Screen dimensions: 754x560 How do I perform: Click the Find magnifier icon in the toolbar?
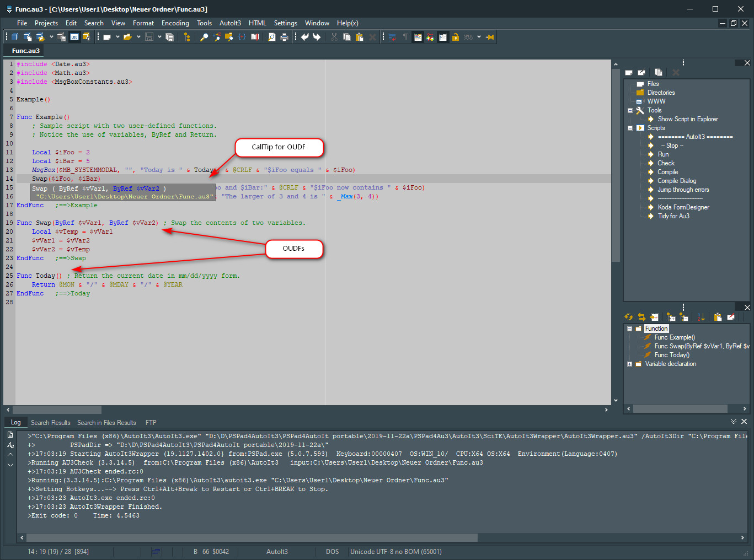pos(204,37)
